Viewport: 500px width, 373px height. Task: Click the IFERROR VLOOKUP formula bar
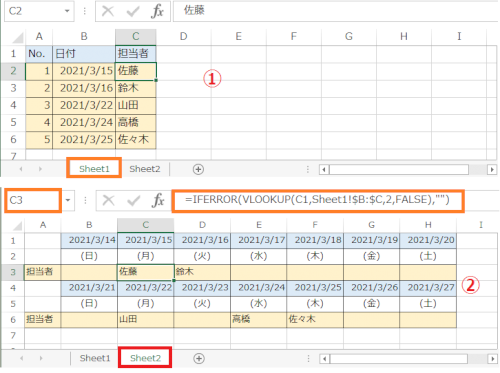(x=318, y=200)
